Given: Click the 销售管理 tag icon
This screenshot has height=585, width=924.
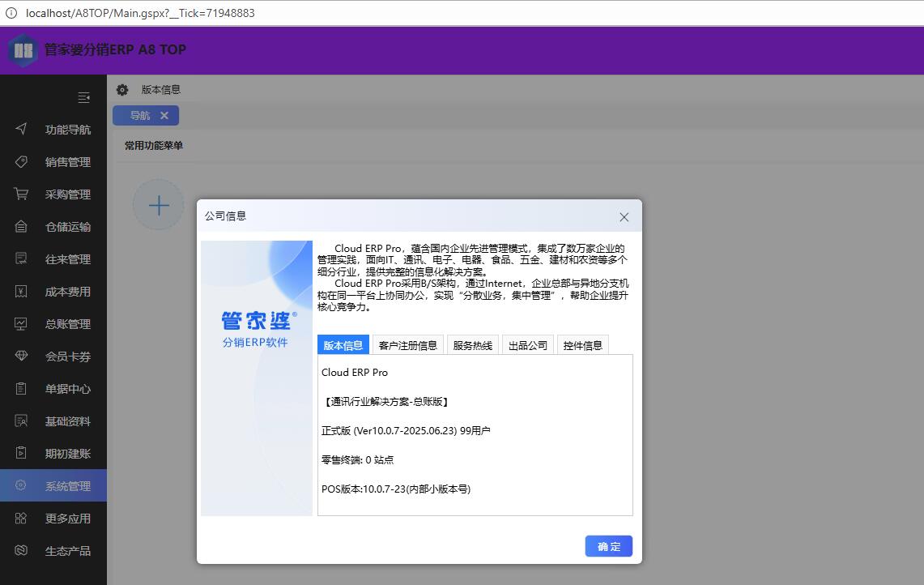Looking at the screenshot, I should pos(21,161).
